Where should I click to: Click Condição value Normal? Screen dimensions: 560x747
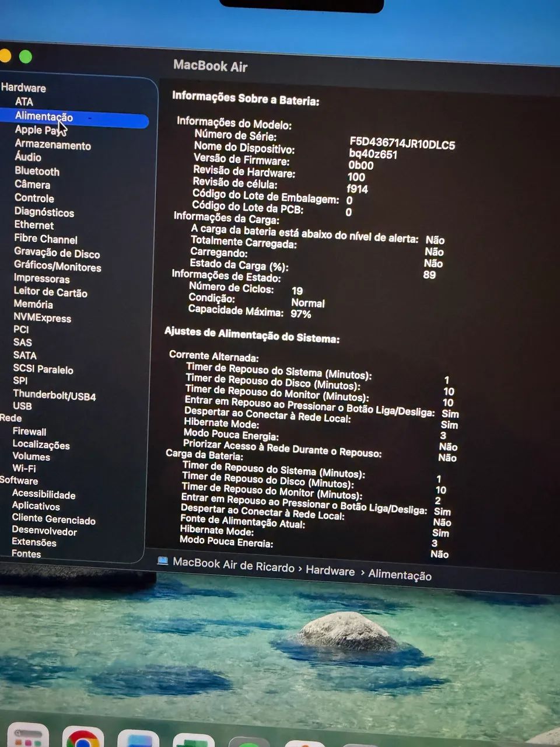click(308, 303)
